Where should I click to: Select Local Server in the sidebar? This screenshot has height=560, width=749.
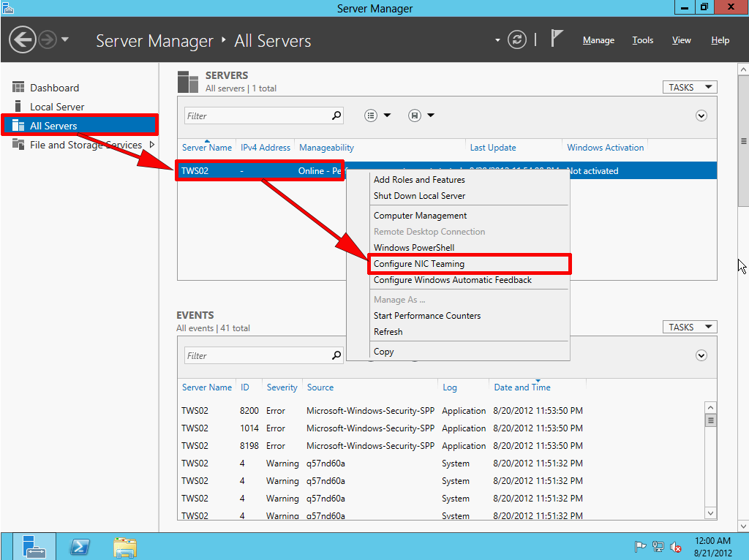[x=57, y=107]
